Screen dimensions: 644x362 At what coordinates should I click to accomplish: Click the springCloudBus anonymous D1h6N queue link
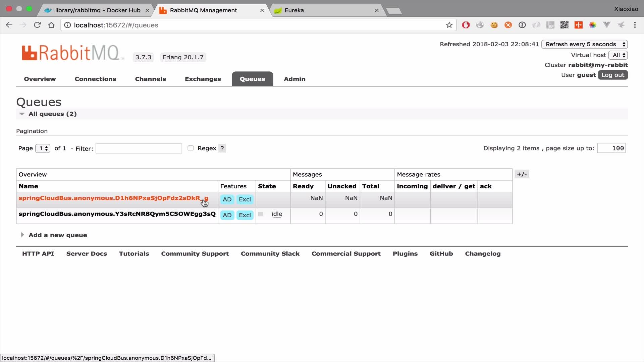(x=113, y=198)
